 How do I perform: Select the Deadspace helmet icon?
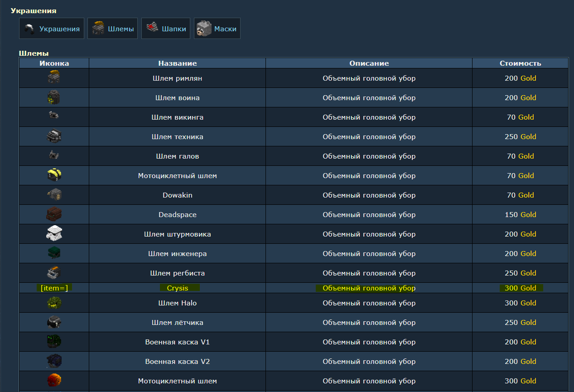[54, 214]
